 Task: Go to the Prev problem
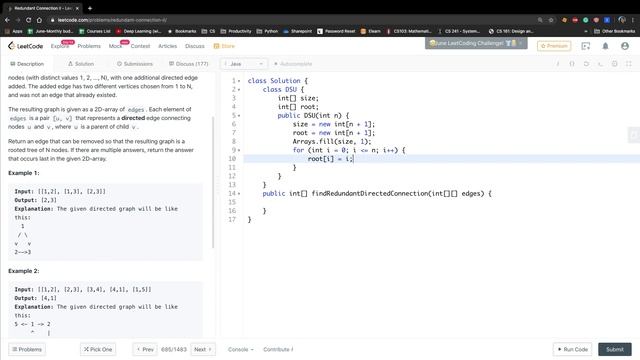point(145,349)
